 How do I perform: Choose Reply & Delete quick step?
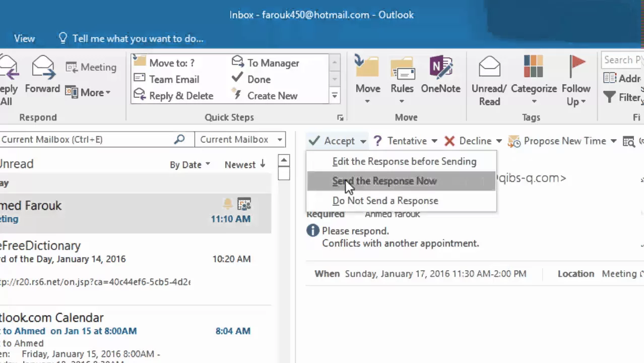(173, 96)
